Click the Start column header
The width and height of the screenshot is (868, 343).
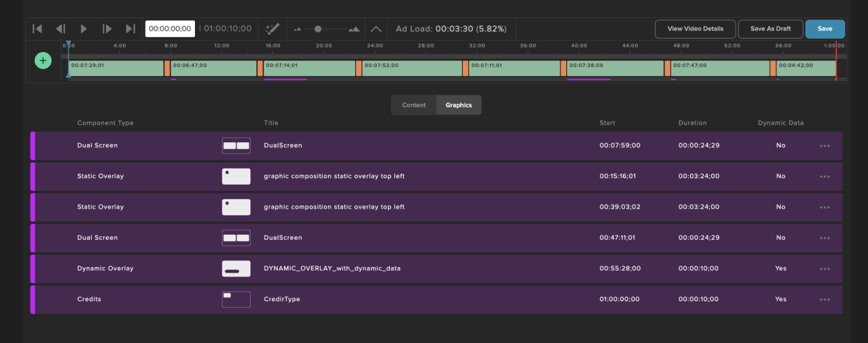click(x=607, y=123)
